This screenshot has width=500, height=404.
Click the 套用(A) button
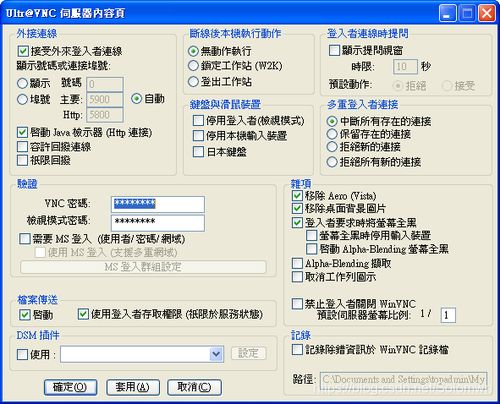[x=133, y=387]
